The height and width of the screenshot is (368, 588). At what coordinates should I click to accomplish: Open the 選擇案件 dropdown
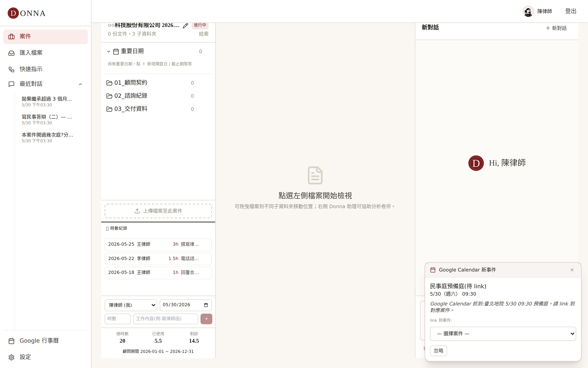(503, 334)
